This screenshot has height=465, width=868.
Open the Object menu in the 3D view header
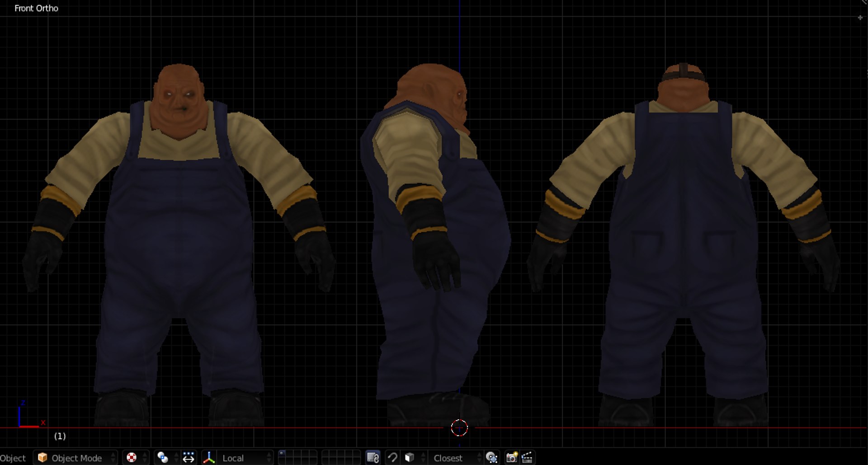click(x=13, y=458)
